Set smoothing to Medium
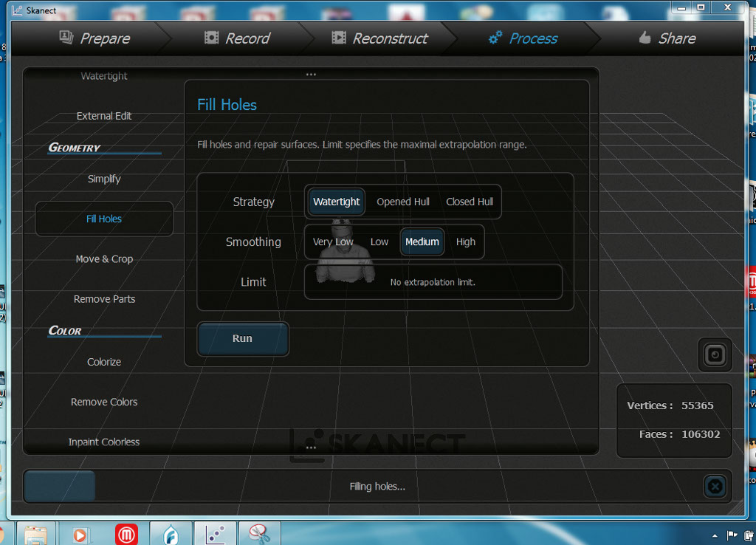The width and height of the screenshot is (756, 545). coord(422,241)
